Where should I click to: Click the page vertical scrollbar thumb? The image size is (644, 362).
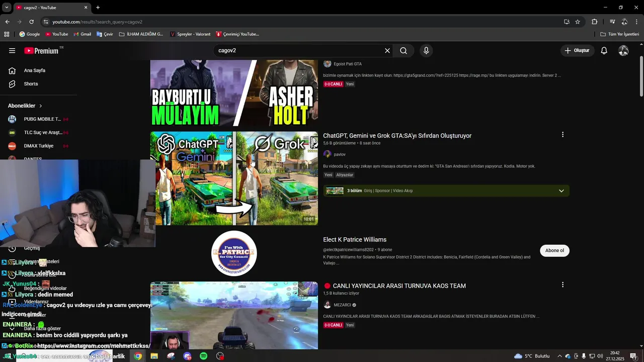coord(641,76)
